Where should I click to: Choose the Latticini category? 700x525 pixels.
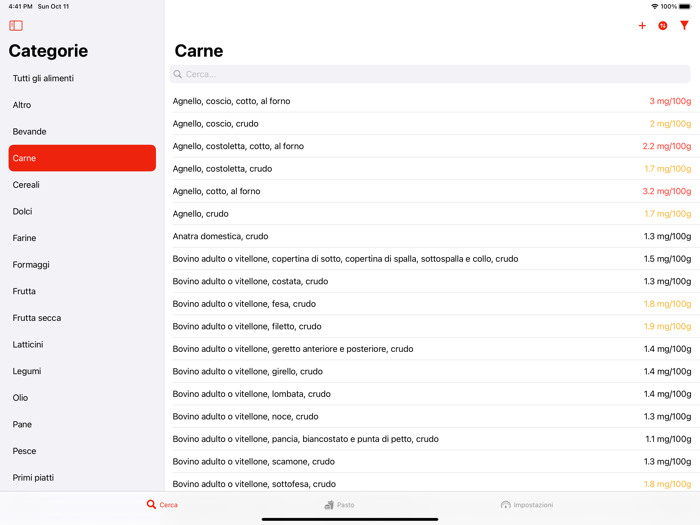[x=82, y=345]
